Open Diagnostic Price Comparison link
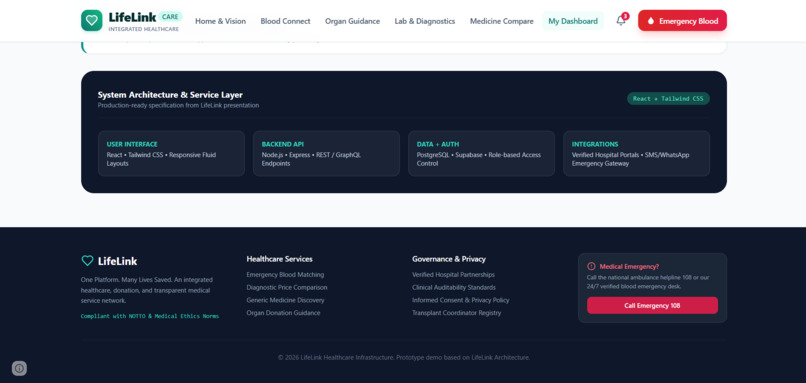Image resolution: width=806 pixels, height=383 pixels. [287, 287]
